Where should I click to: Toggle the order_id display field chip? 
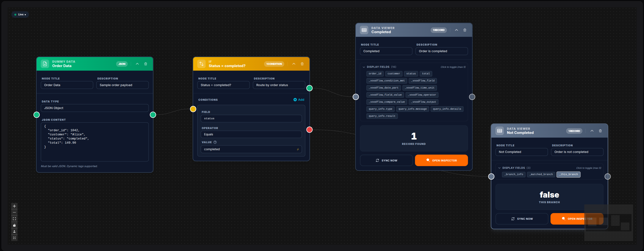pyautogui.click(x=375, y=74)
